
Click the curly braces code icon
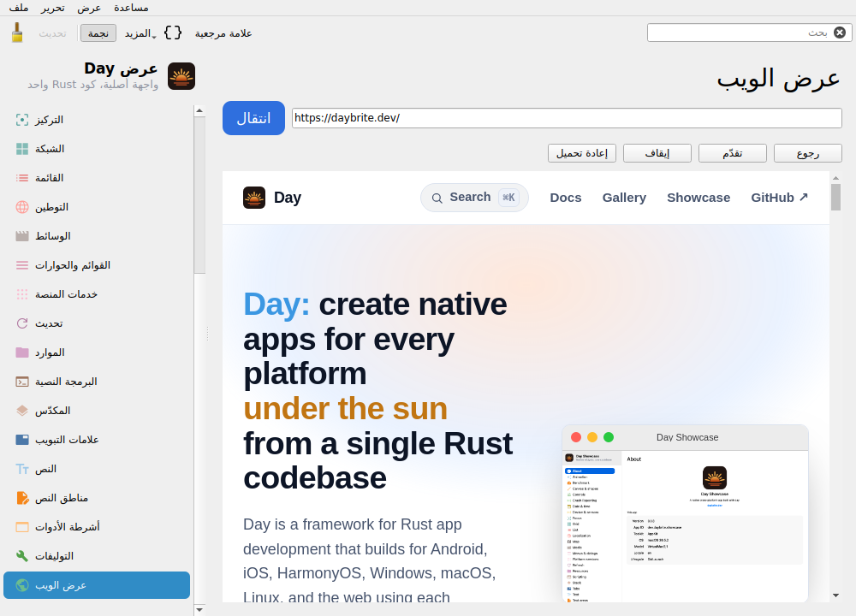pos(173,33)
